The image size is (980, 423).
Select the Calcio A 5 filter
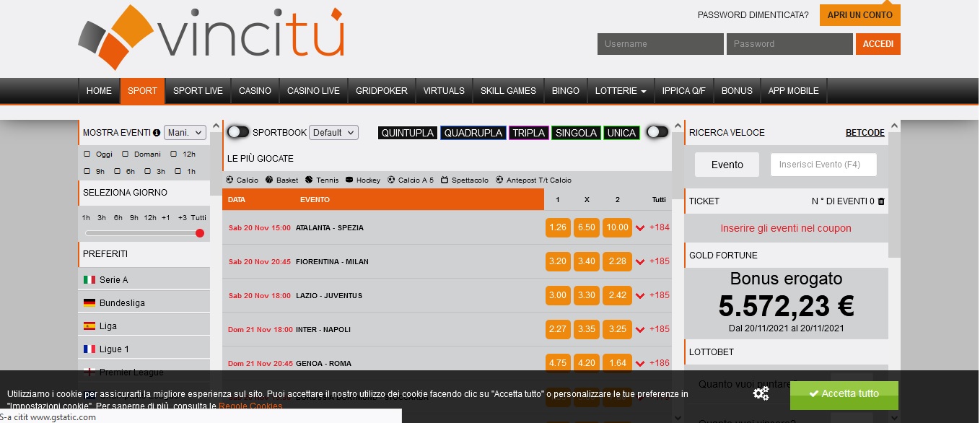411,180
